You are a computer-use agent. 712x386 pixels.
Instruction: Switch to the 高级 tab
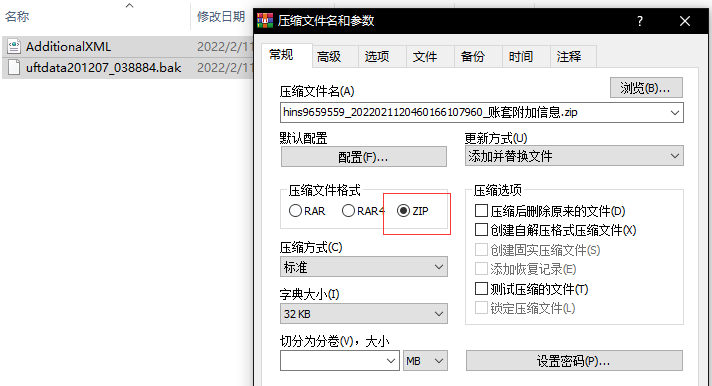click(335, 56)
